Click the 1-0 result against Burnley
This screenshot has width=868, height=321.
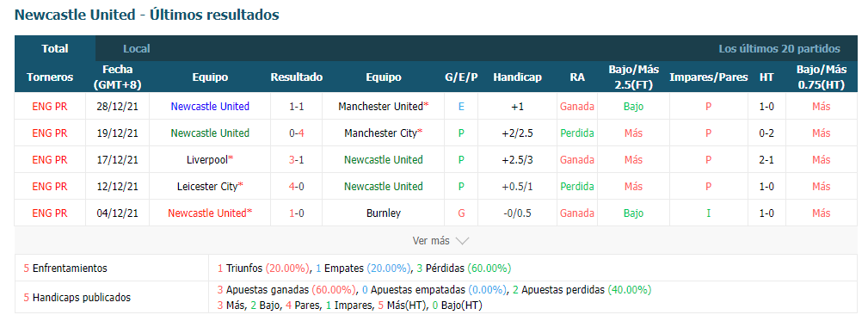[296, 213]
